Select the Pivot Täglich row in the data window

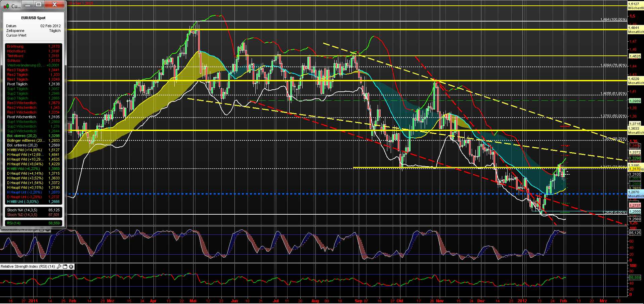pyautogui.click(x=33, y=84)
